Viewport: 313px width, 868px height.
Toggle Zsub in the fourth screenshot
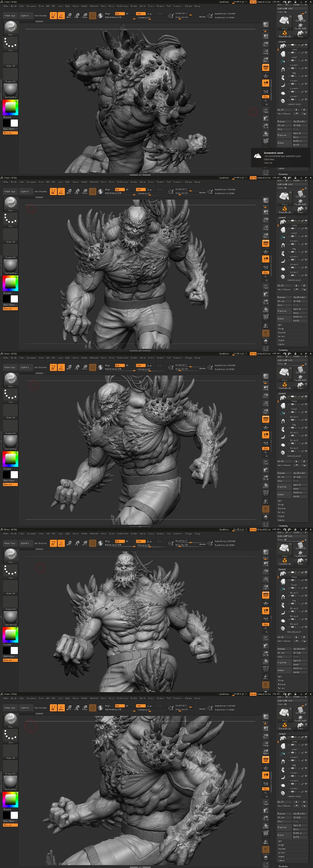pyautogui.click(x=149, y=541)
